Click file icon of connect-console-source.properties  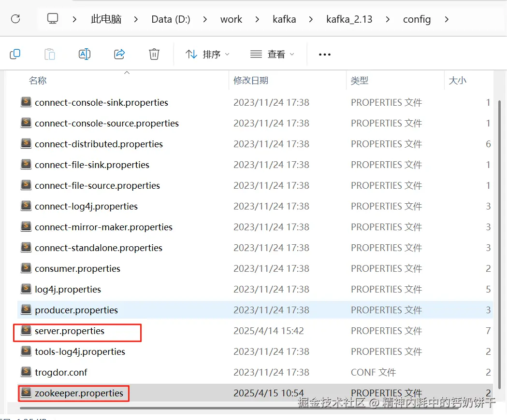click(26, 123)
